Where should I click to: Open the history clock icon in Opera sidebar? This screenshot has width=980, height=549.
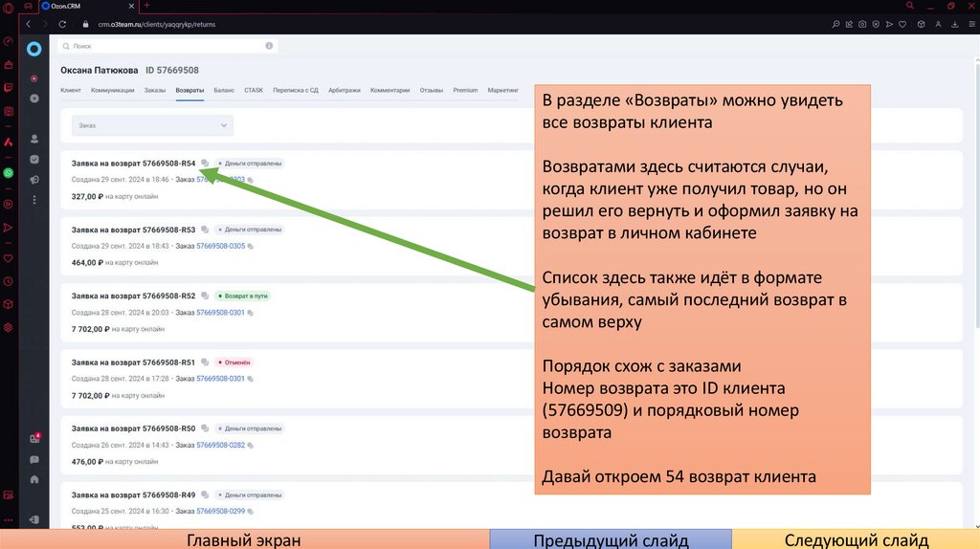[8, 282]
